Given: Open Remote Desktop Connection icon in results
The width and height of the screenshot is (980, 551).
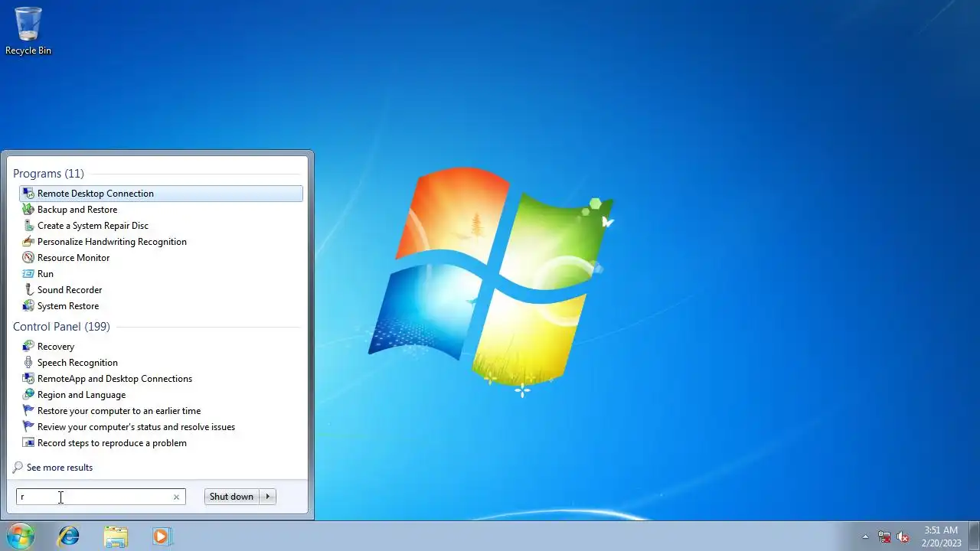Looking at the screenshot, I should 28,194.
